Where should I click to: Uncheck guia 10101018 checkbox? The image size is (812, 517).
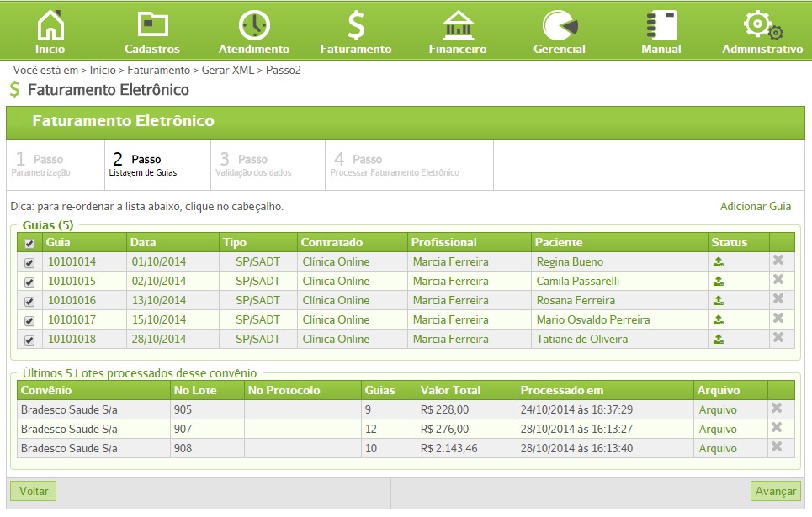point(29,340)
